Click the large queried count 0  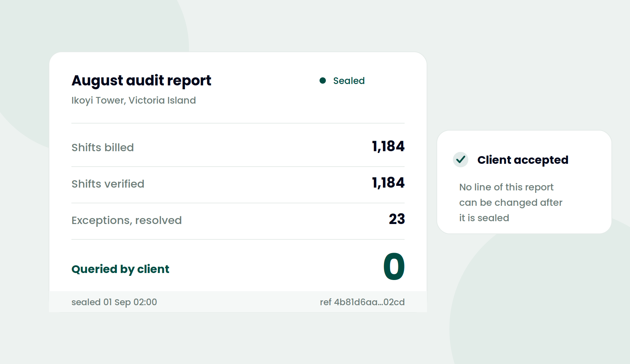[394, 267]
